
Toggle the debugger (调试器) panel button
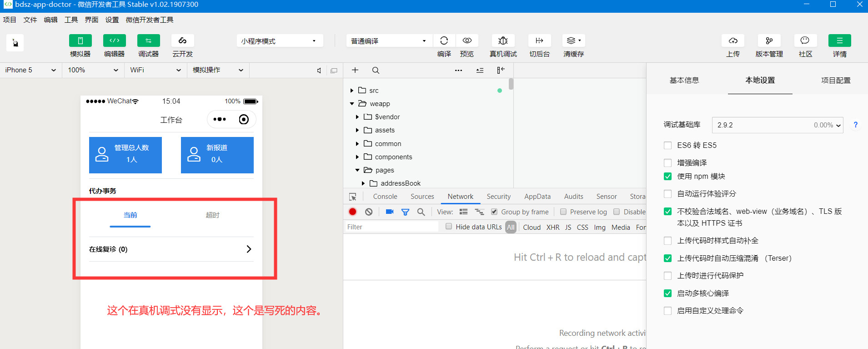coord(149,40)
